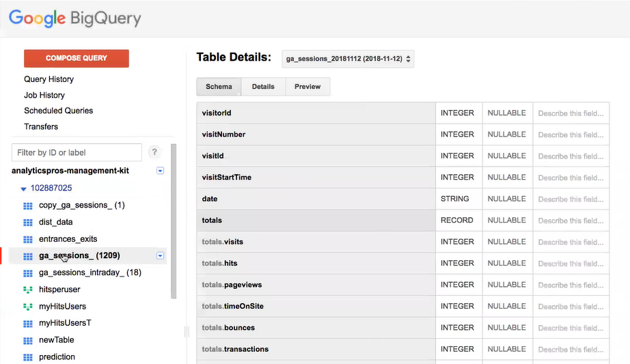Select dataset 102887025
The image size is (630, 364).
51,188
